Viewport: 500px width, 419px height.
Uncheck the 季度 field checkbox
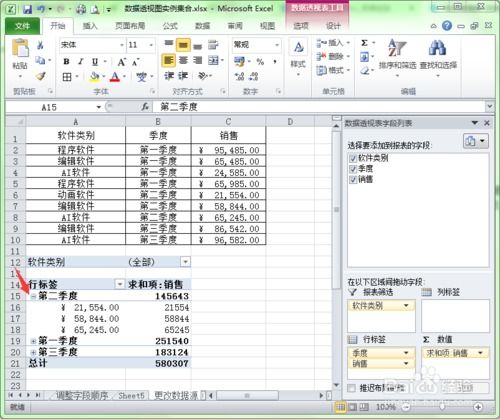tap(353, 169)
